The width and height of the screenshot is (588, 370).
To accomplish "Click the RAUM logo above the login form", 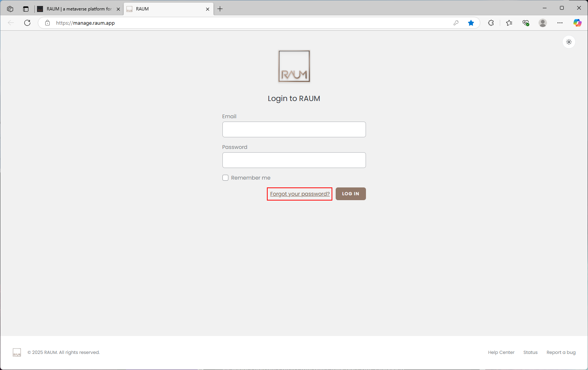I will click(294, 66).
